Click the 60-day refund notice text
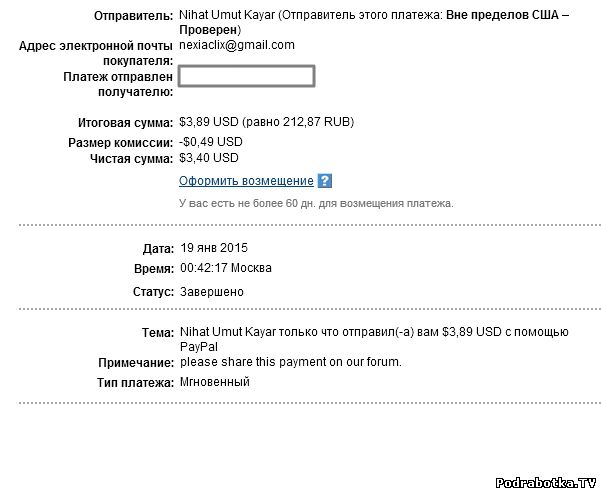This screenshot has width=601, height=493. (316, 203)
